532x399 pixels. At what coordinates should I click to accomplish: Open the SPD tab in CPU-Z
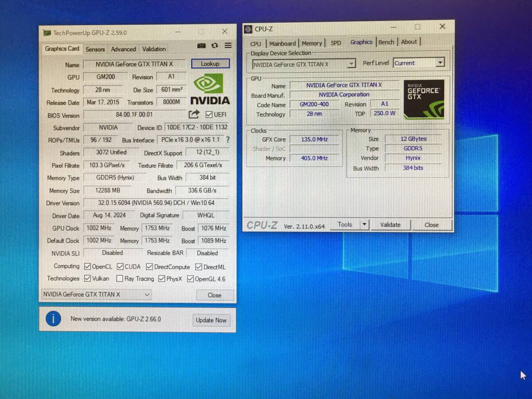pos(336,43)
